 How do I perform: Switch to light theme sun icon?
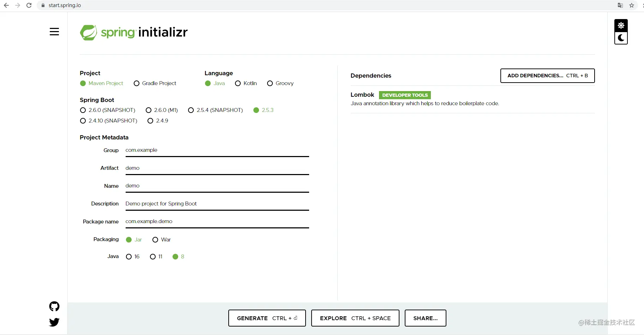pos(621,25)
